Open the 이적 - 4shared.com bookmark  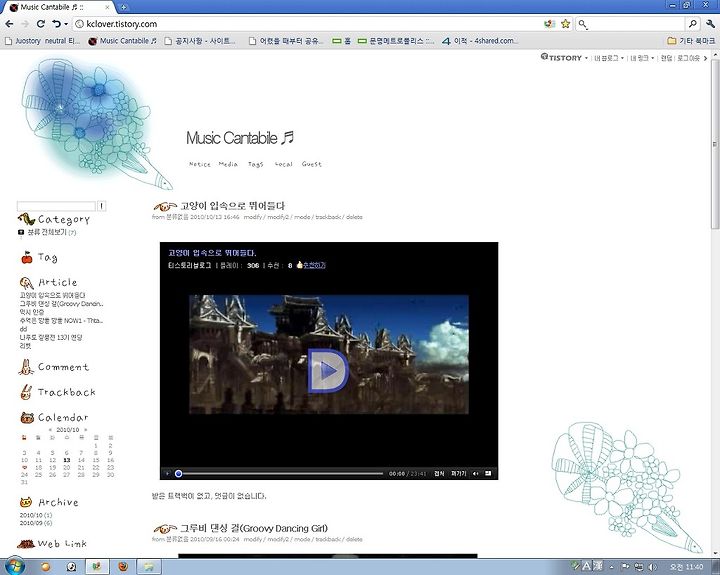point(480,41)
